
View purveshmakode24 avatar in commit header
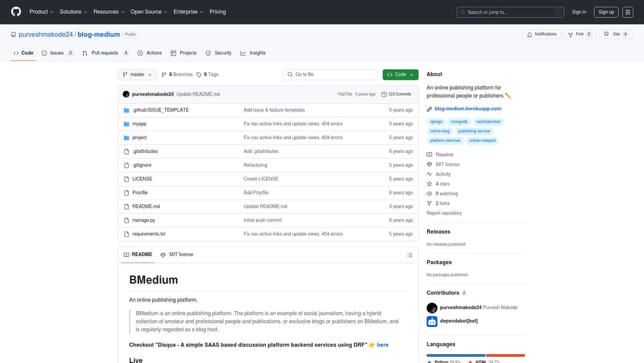pos(126,94)
